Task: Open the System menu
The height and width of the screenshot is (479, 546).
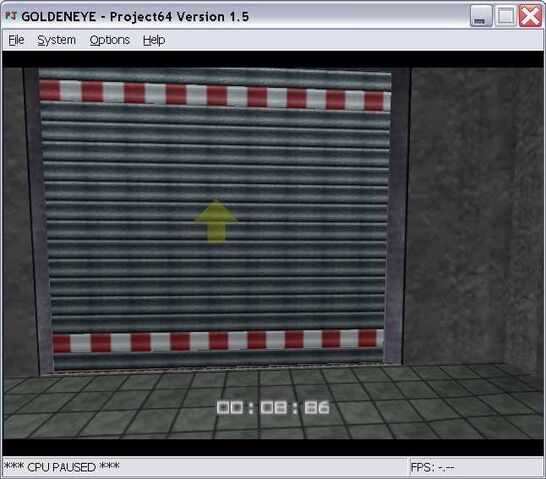Action: (56, 40)
